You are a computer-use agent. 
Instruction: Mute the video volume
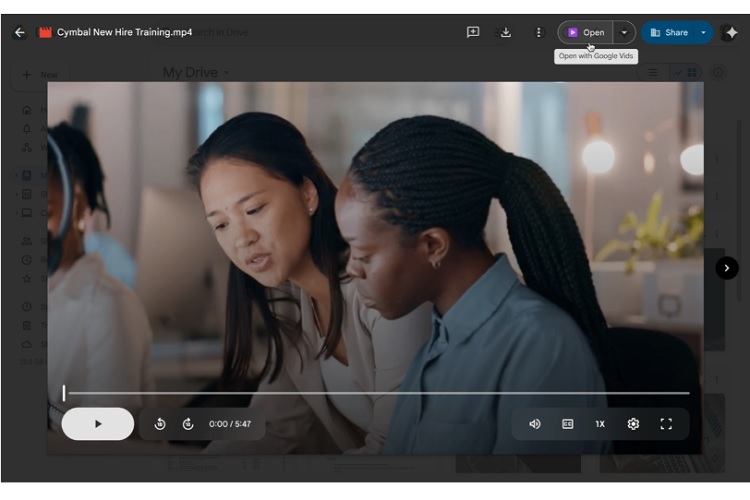point(535,424)
